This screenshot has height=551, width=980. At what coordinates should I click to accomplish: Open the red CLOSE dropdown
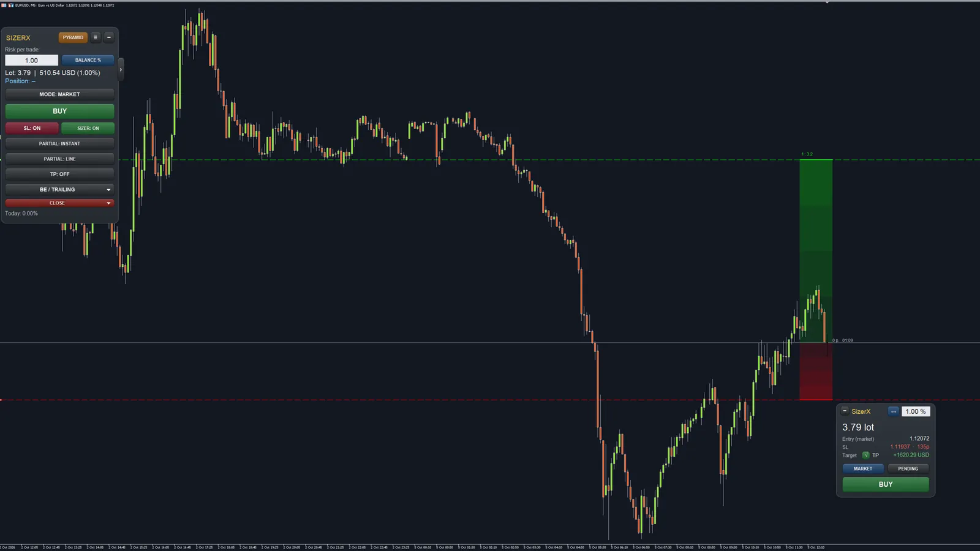point(59,203)
